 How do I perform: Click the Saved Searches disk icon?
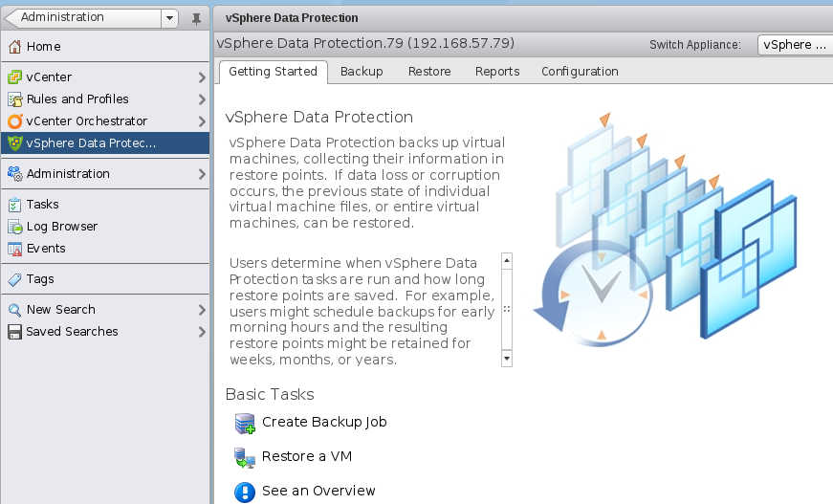tap(15, 332)
